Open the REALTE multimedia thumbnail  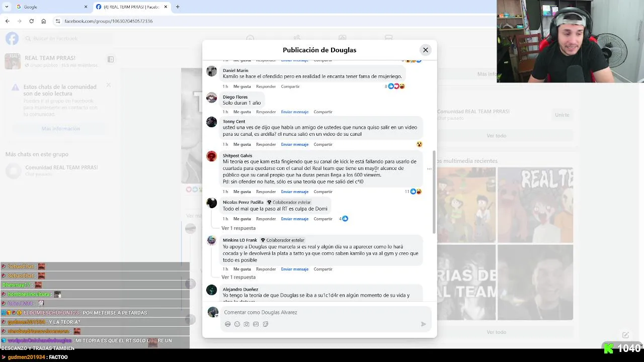click(535, 205)
